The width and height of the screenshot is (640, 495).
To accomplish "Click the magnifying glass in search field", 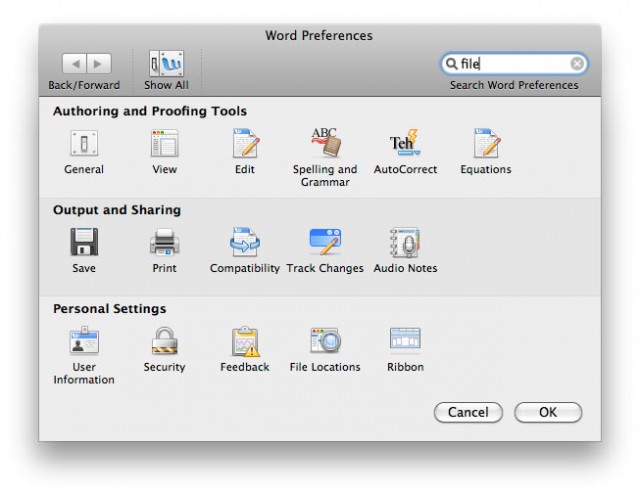I will [x=451, y=64].
